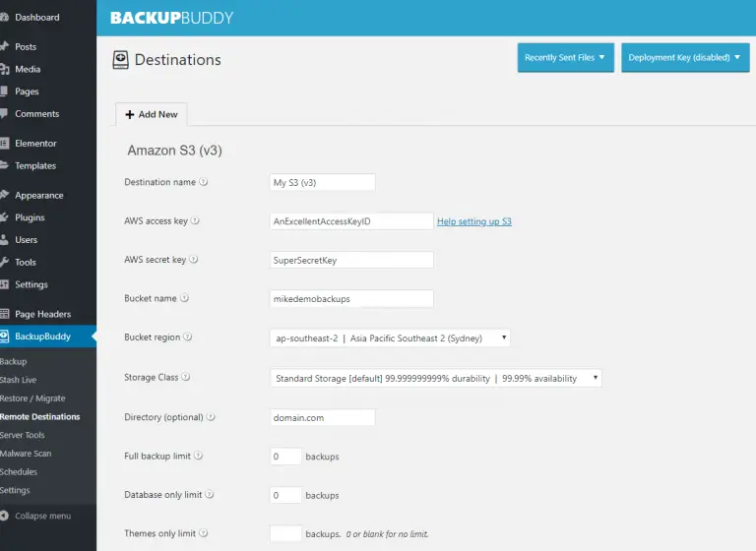Open the Recently Sent Files dropdown
The width and height of the screenshot is (756, 551).
click(566, 57)
